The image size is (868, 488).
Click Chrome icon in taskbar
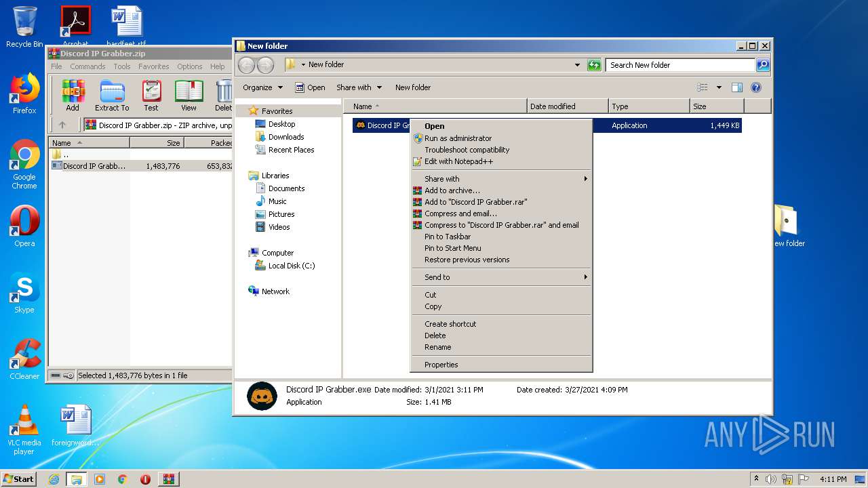click(x=122, y=479)
